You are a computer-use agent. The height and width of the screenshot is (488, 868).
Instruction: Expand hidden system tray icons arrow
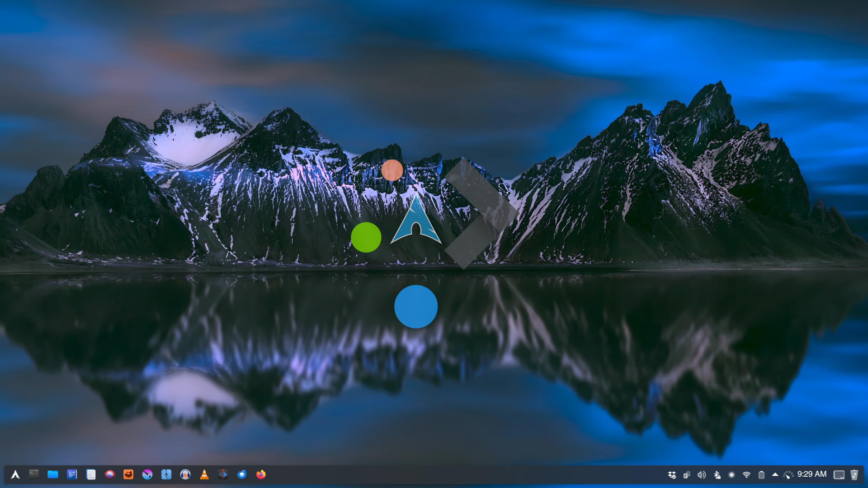pos(775,474)
